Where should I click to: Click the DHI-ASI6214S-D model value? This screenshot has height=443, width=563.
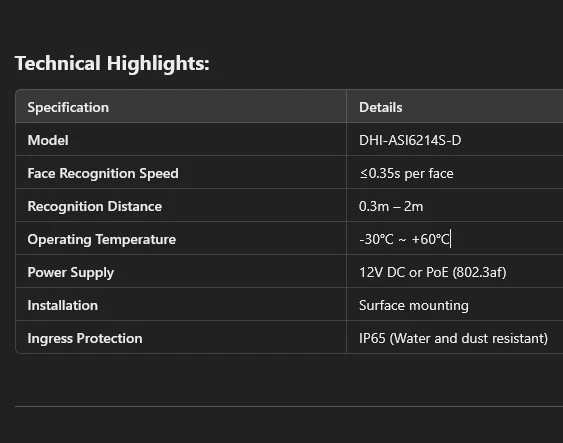coord(410,140)
